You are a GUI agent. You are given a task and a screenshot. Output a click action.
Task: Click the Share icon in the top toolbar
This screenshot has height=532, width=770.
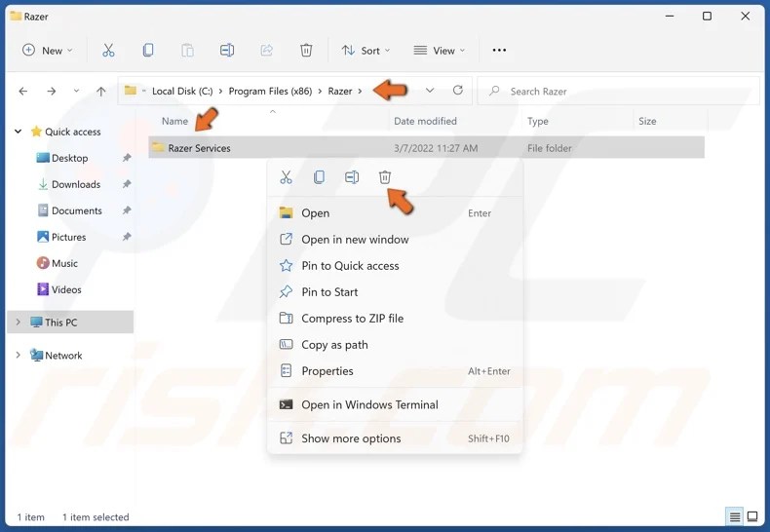[x=267, y=50]
